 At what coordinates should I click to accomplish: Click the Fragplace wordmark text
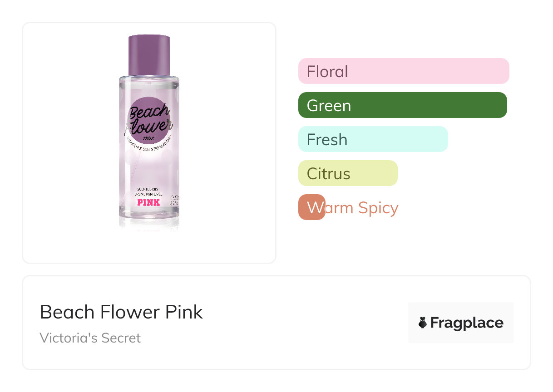tap(466, 323)
